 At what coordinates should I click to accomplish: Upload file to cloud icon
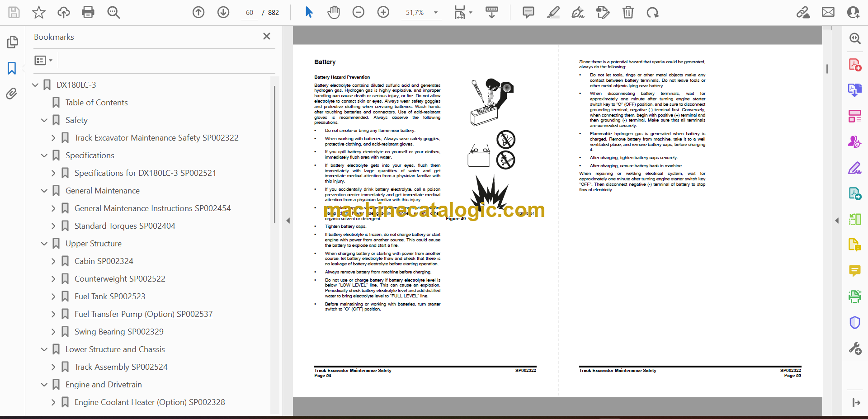point(64,12)
